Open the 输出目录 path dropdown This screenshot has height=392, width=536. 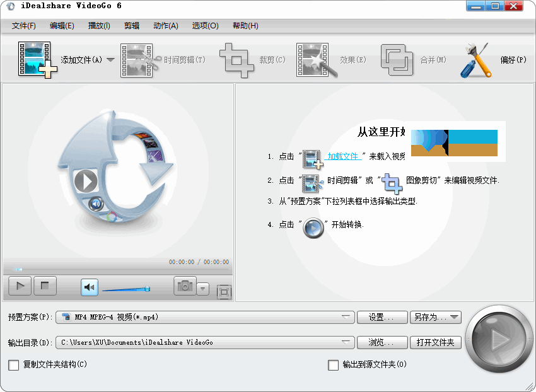[x=205, y=342]
